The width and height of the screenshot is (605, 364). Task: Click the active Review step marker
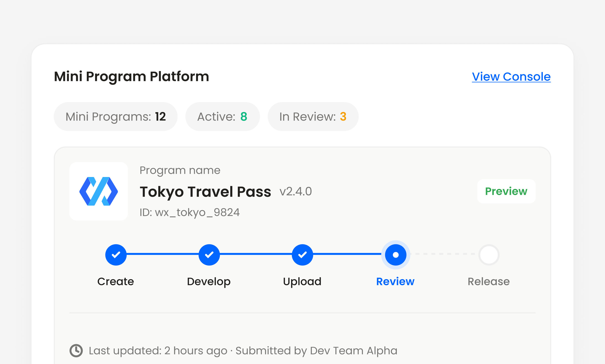[396, 255]
